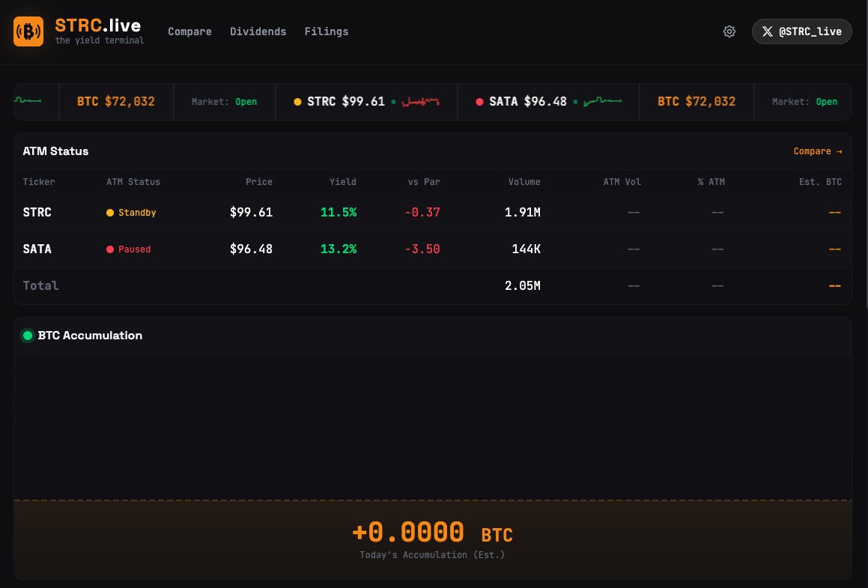Follow the Compare → link in ATM Status
Viewport: 868px width, 588px height.
(818, 151)
